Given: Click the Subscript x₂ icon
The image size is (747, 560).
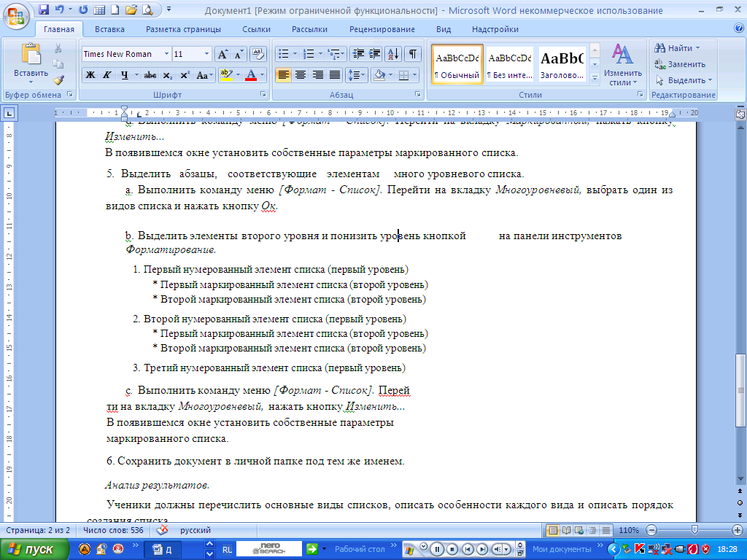Looking at the screenshot, I should 168,75.
